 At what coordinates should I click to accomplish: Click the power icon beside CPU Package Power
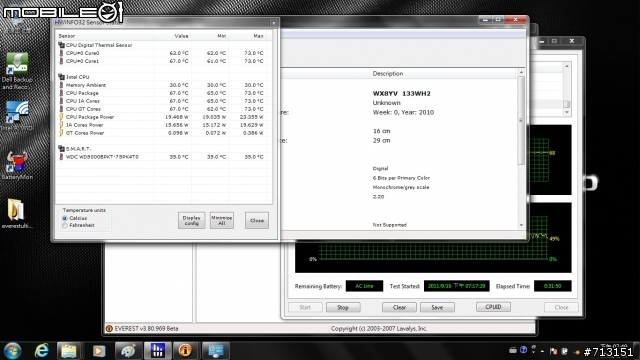click(x=61, y=117)
